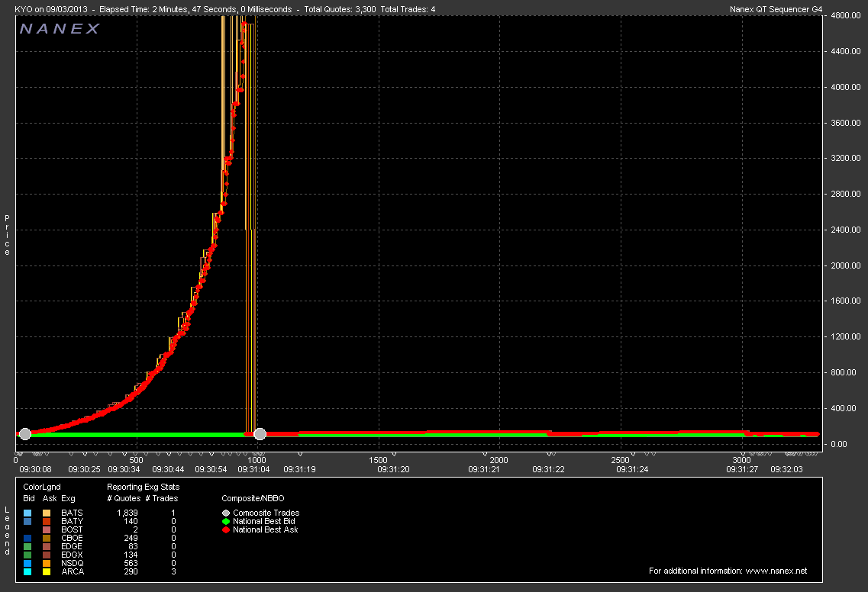Click the NANEX logo in chart corner
The width and height of the screenshot is (868, 592).
[x=60, y=29]
